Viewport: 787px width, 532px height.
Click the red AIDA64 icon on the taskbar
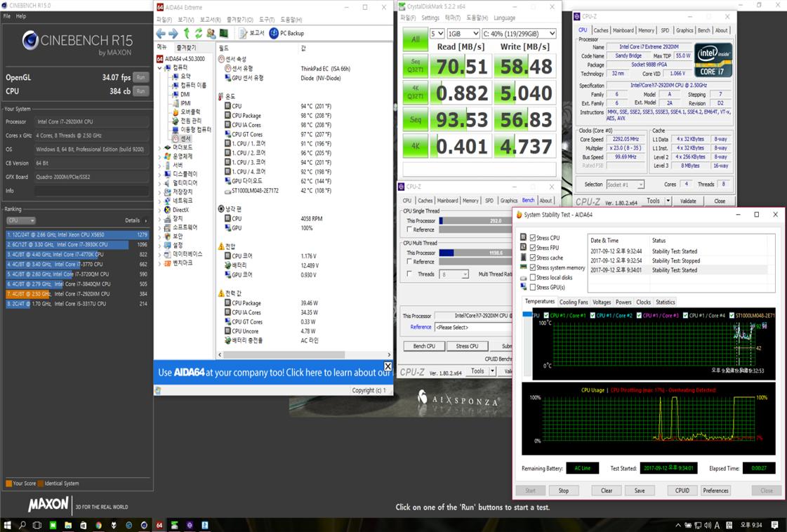click(159, 526)
